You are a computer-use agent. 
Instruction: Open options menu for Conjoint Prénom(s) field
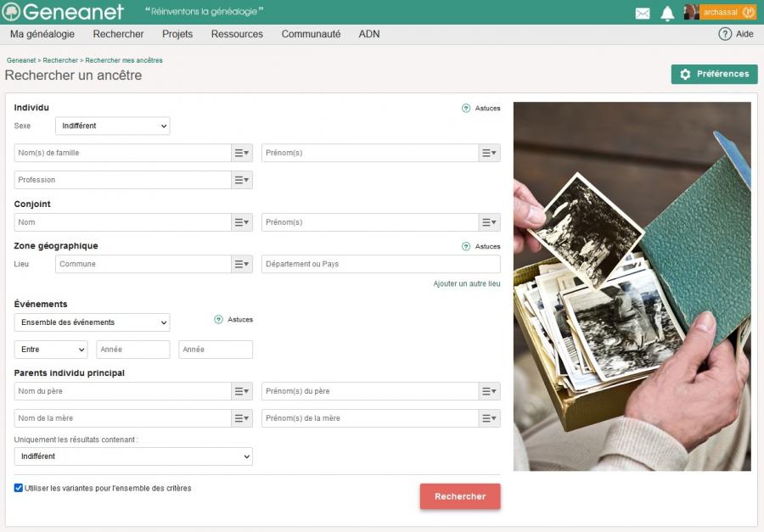tap(489, 222)
